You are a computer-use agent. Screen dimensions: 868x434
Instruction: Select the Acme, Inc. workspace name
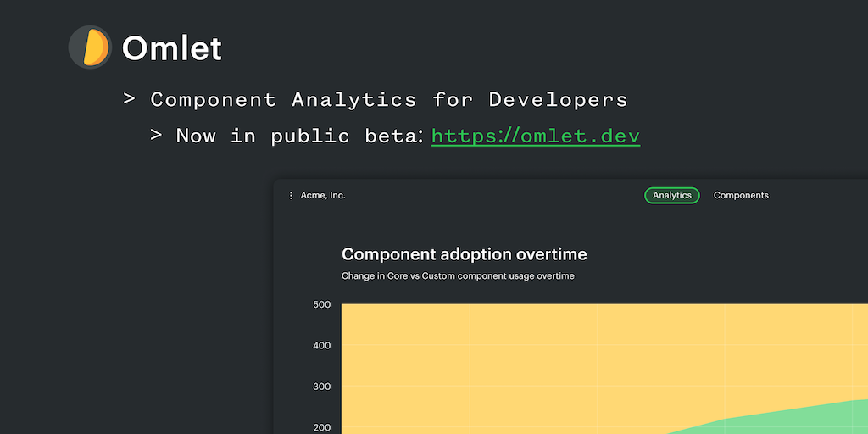coord(323,196)
